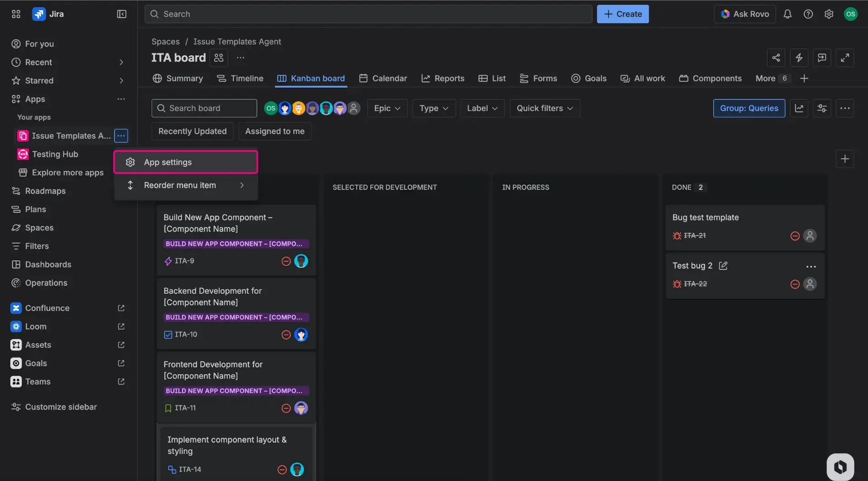
Task: Filter board by the OS assignee avatar
Action: 270,108
